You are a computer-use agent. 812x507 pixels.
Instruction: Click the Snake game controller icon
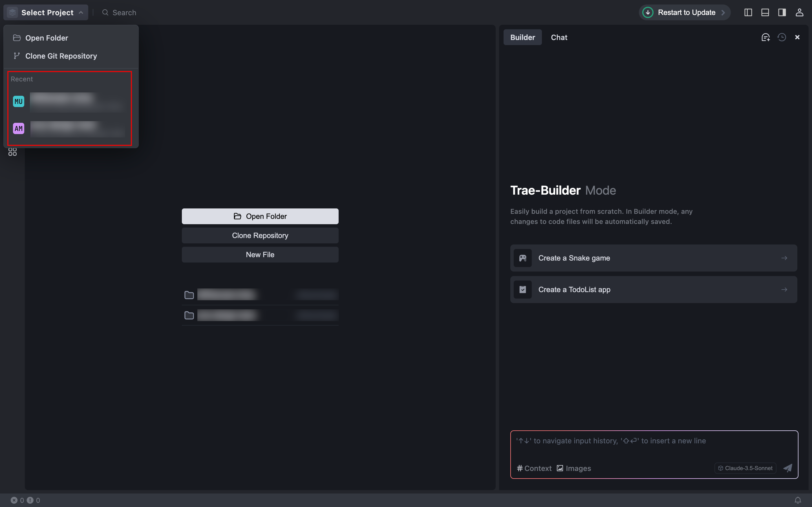pos(522,258)
